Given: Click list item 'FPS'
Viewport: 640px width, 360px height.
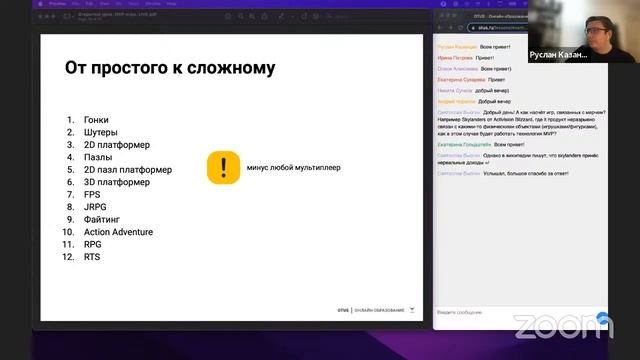Looking at the screenshot, I should pyautogui.click(x=92, y=195).
